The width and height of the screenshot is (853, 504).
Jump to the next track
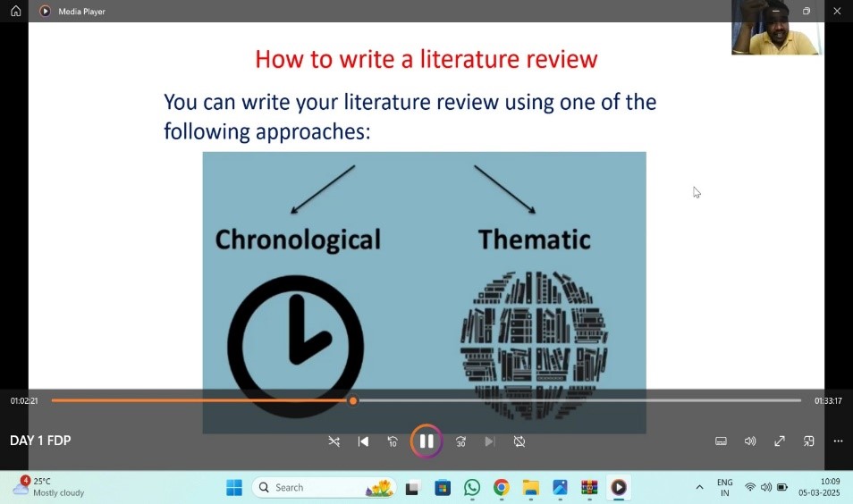(x=490, y=441)
